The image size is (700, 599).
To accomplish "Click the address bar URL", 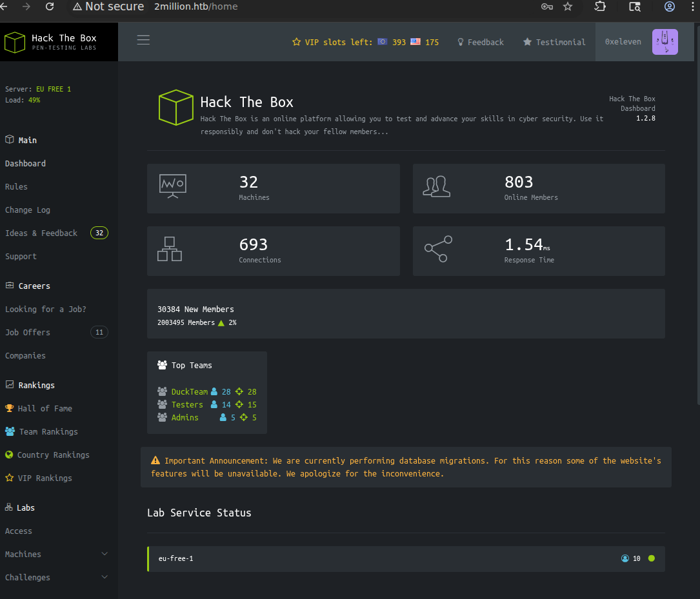I will coord(196,6).
